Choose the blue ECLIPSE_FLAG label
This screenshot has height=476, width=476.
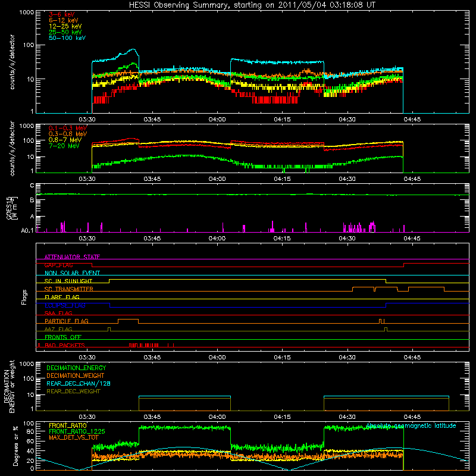[65, 305]
